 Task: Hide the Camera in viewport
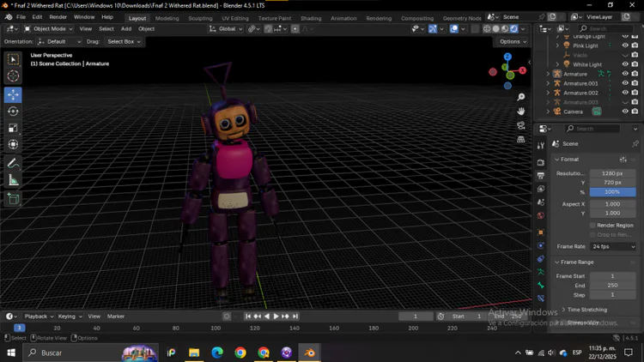pyautogui.click(x=625, y=112)
